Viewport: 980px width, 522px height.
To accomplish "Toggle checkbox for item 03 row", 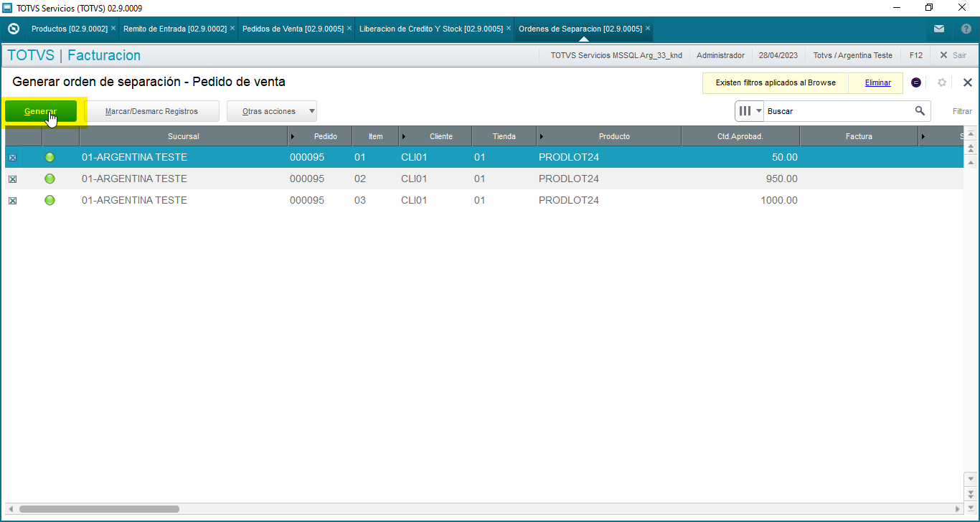I will click(12, 201).
